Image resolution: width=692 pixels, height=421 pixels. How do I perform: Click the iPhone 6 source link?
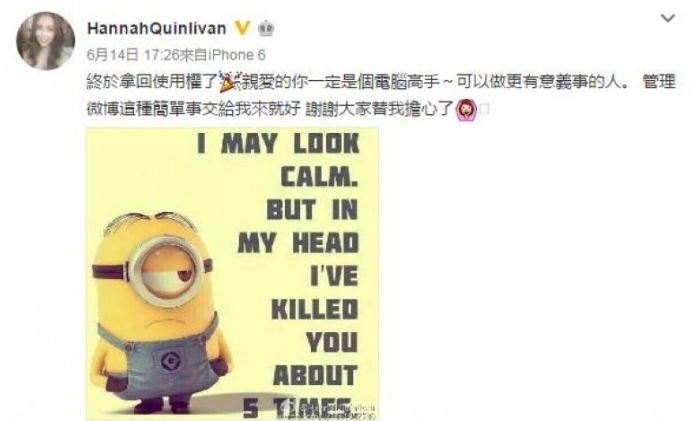237,55
